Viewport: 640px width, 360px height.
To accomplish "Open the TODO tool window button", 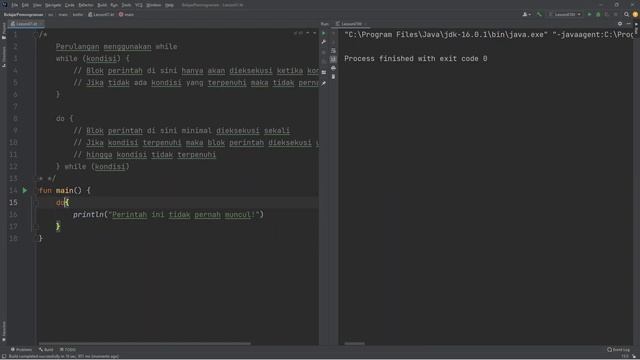I will pos(68,349).
